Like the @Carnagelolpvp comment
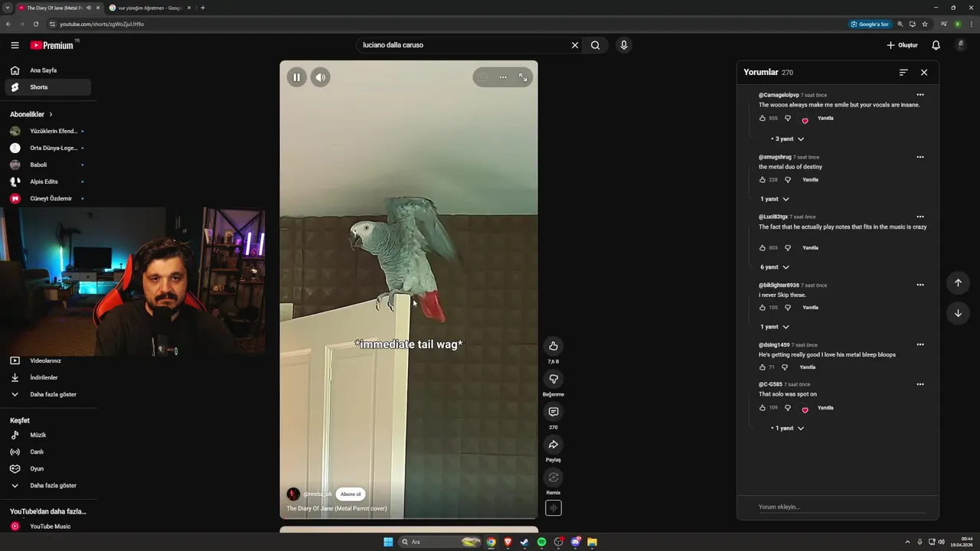 click(x=763, y=118)
